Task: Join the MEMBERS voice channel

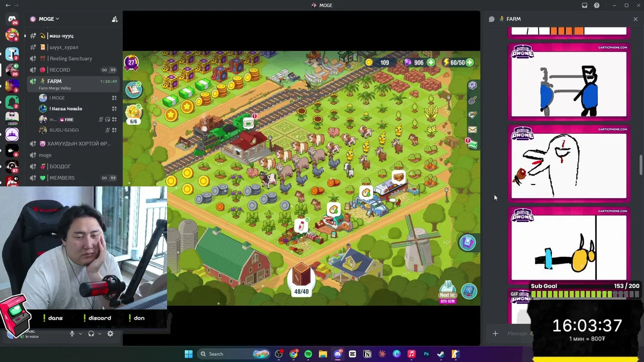Action: tap(73, 178)
